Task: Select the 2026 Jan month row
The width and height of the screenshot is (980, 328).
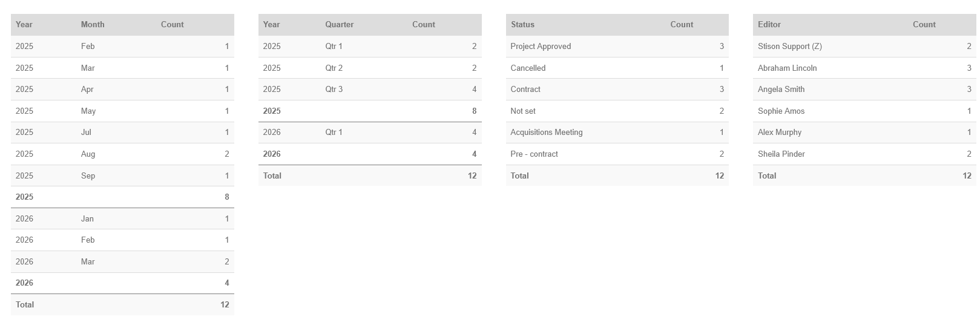Action: (x=122, y=218)
